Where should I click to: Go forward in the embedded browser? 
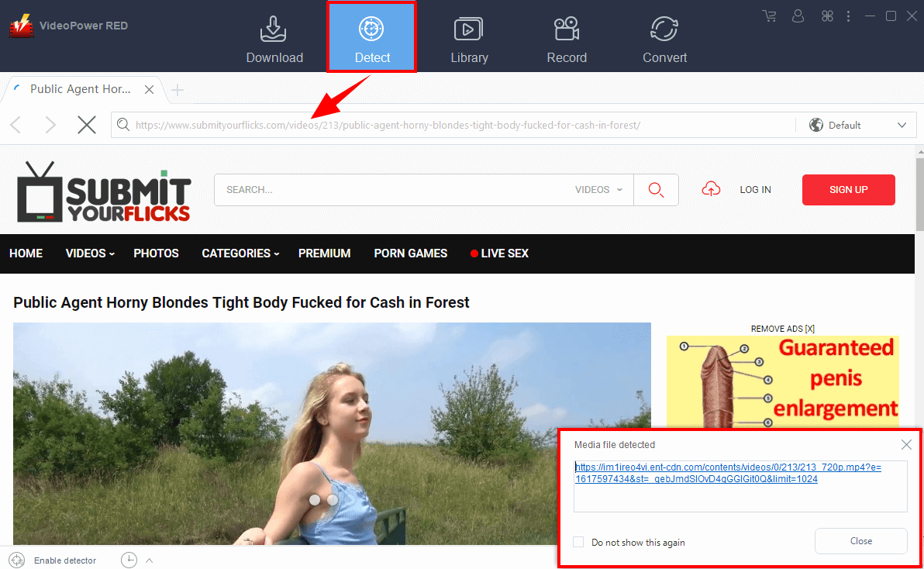pyautogui.click(x=50, y=125)
